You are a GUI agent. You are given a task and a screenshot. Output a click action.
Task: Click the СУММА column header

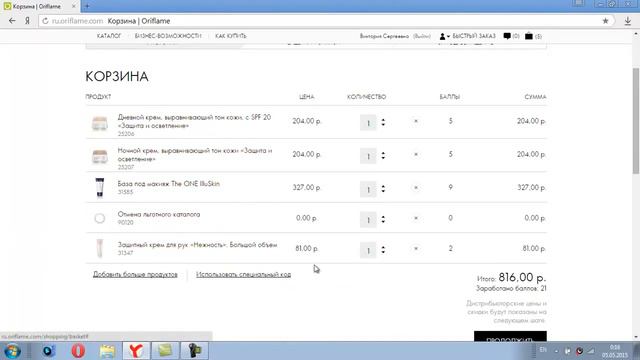coord(535,97)
